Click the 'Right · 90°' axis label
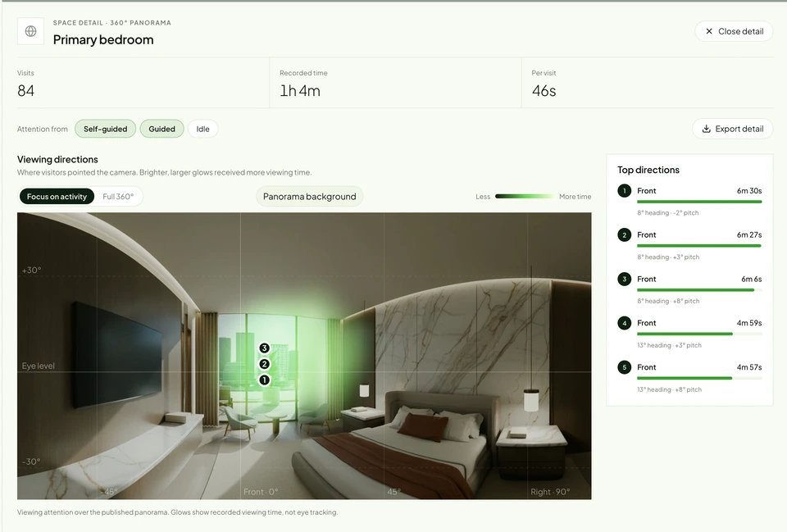The width and height of the screenshot is (787, 532). pyautogui.click(x=550, y=492)
